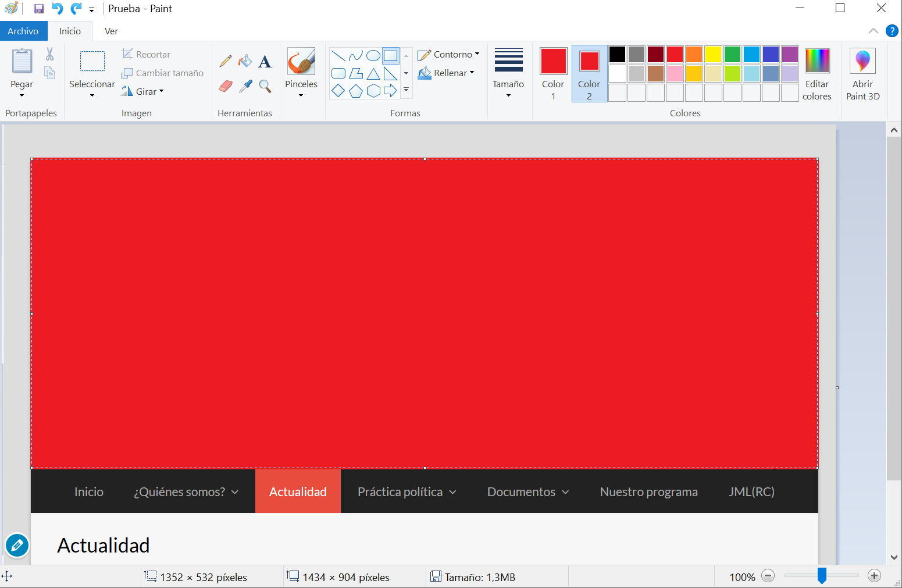Save the drawing using the floppy disk icon
Viewport: 902px width, 588px height.
pos(39,9)
